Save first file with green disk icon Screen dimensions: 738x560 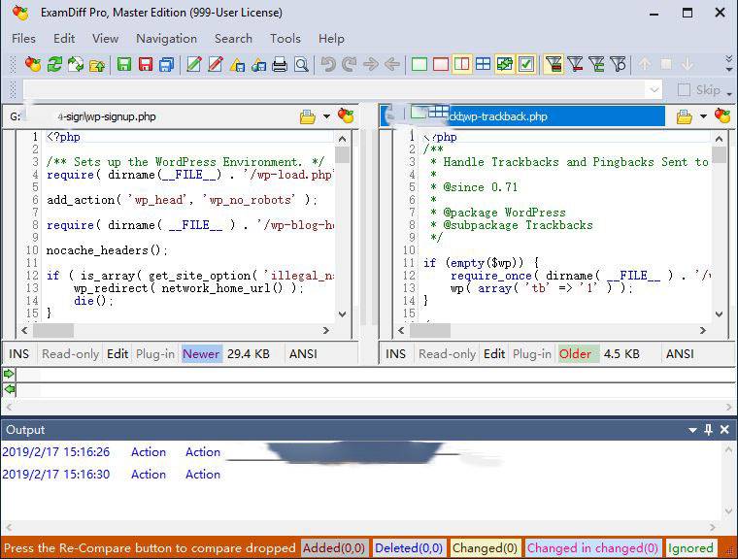(123, 64)
